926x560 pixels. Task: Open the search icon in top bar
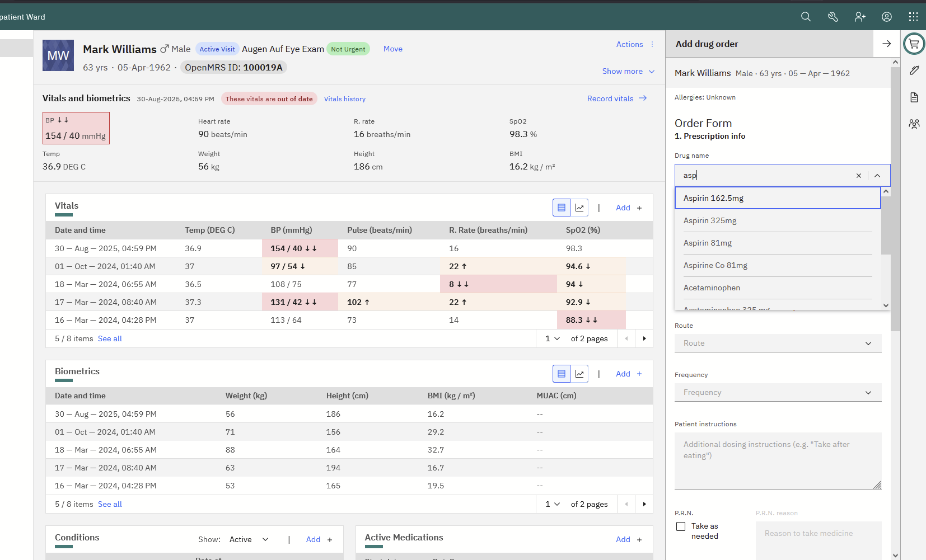806,17
